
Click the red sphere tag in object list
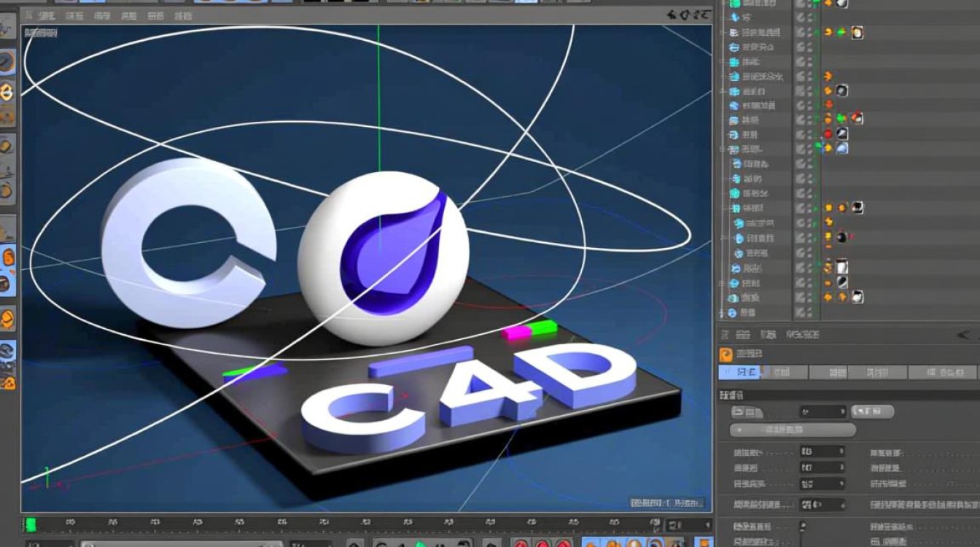(828, 134)
